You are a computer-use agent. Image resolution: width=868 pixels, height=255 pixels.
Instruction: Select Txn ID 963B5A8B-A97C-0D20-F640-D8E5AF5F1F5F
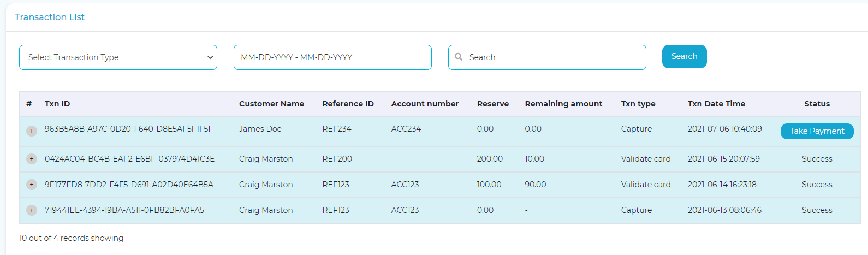tap(129, 129)
